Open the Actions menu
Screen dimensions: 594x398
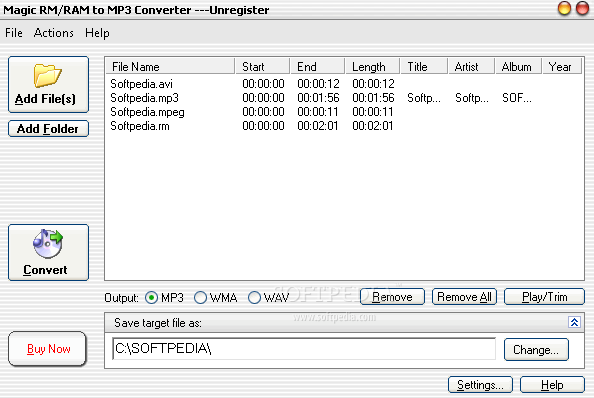pyautogui.click(x=53, y=33)
